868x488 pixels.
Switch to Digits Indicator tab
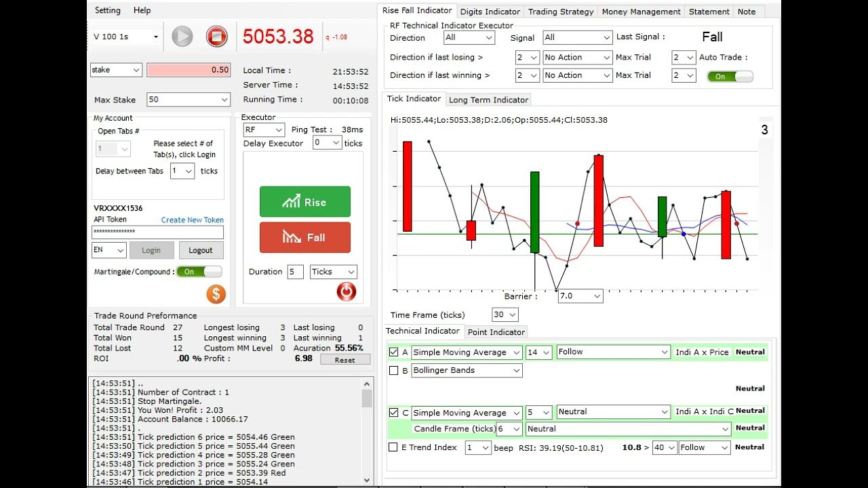[x=490, y=12]
